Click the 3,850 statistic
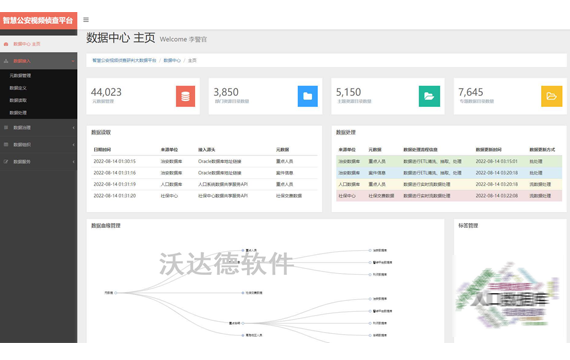The image size is (570, 360). 226,92
